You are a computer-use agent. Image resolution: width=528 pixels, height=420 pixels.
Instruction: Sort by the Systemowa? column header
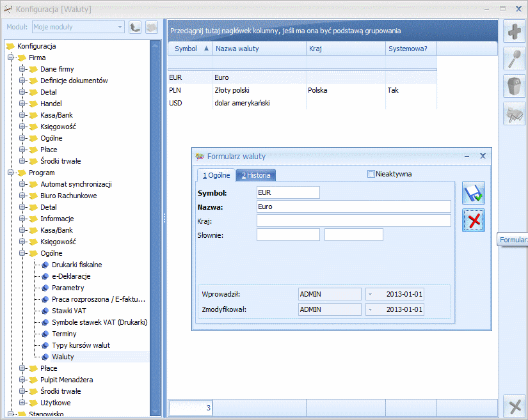411,49
